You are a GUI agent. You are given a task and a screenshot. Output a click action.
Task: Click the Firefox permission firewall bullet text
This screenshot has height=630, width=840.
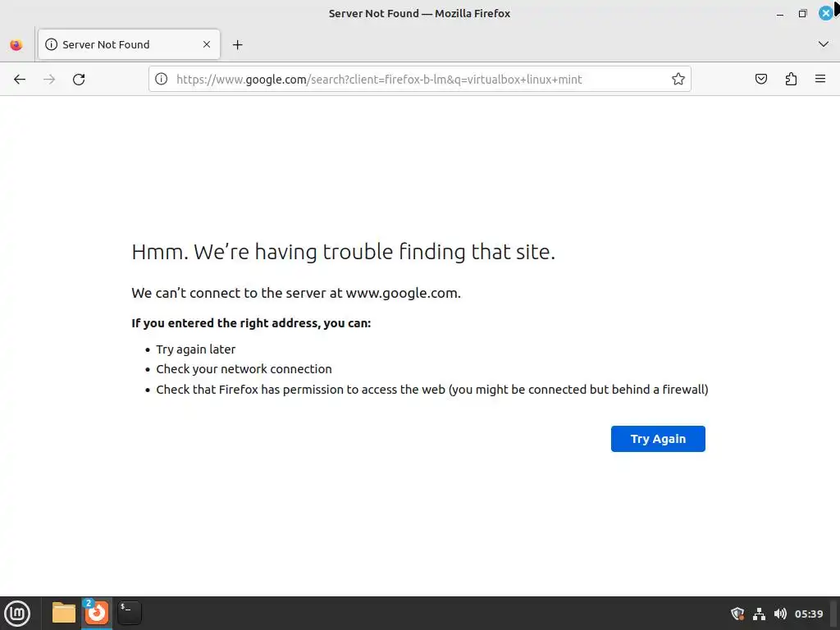coord(431,390)
